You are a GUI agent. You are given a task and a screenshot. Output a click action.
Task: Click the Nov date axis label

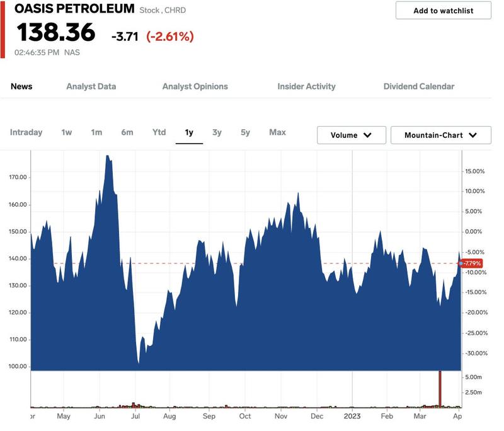(280, 417)
